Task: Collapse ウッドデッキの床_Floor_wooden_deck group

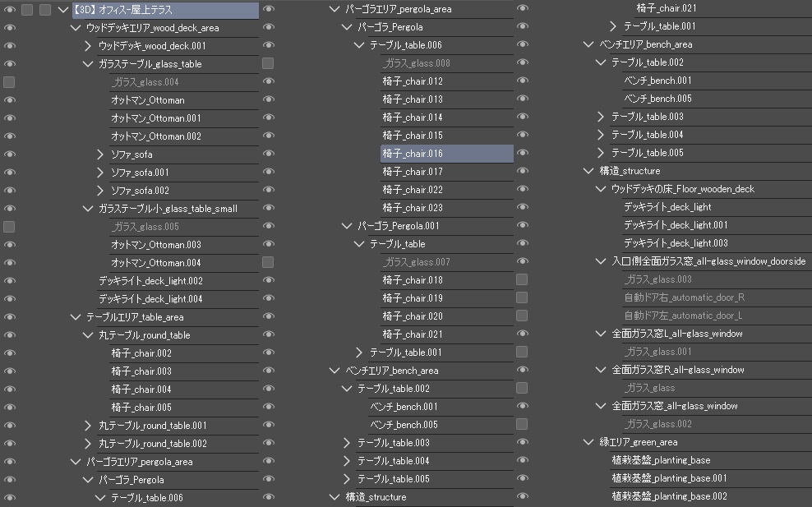Action: (601, 189)
